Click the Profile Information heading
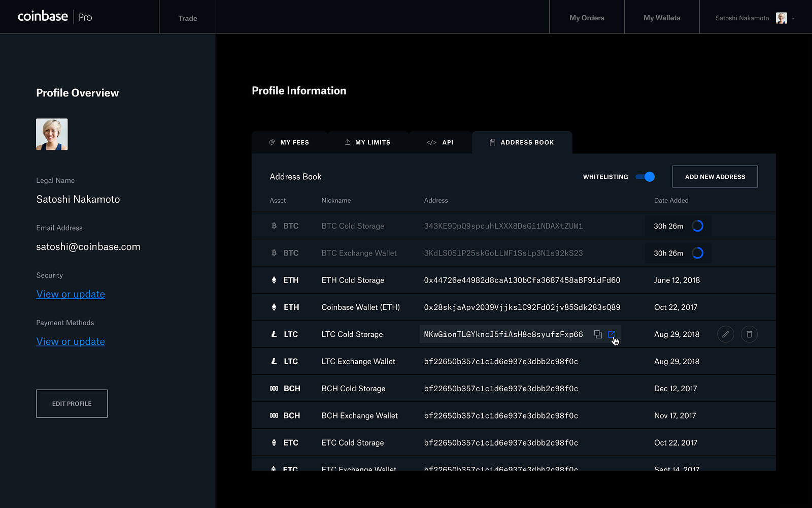The image size is (812, 508). [x=299, y=91]
